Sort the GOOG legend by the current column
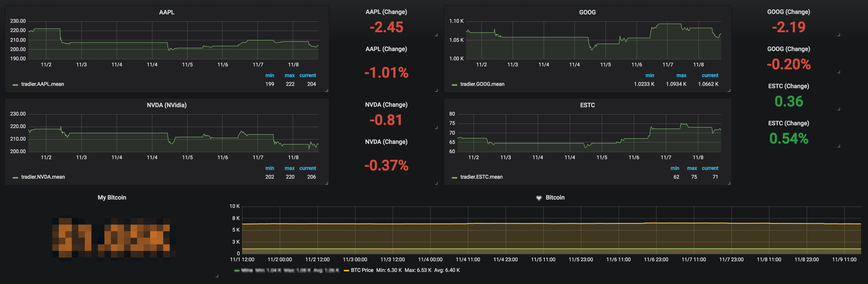 coord(710,75)
